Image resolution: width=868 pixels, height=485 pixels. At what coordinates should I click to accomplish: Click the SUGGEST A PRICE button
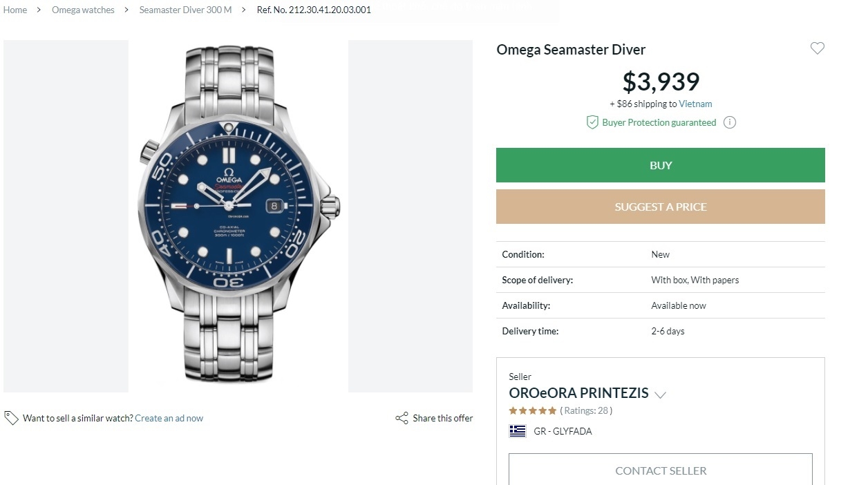point(660,207)
